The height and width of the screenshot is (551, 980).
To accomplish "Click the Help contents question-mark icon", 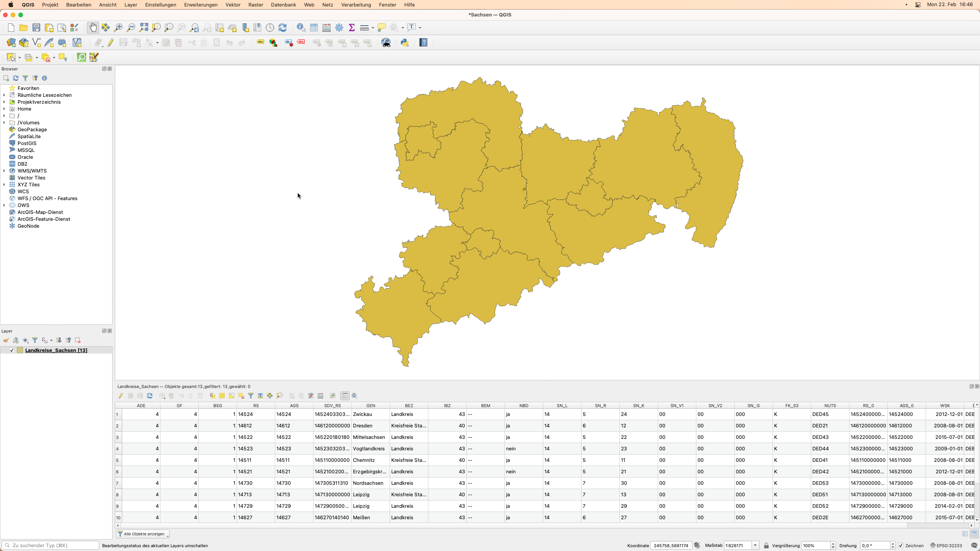I will [423, 42].
